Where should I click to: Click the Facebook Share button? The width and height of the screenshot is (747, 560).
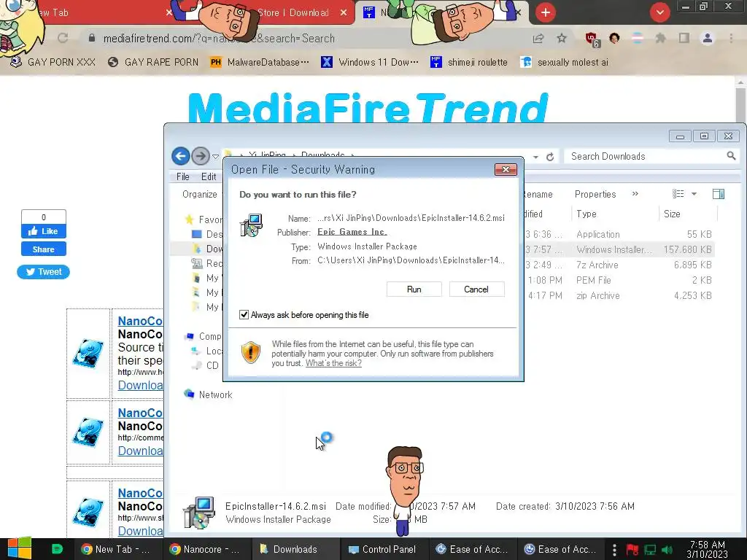[x=43, y=249]
